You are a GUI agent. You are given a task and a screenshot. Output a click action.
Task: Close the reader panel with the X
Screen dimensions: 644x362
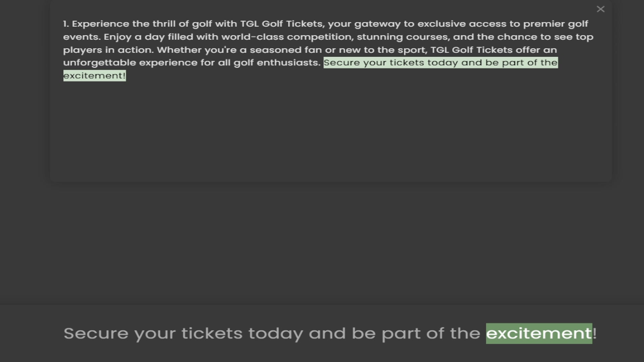coord(600,9)
